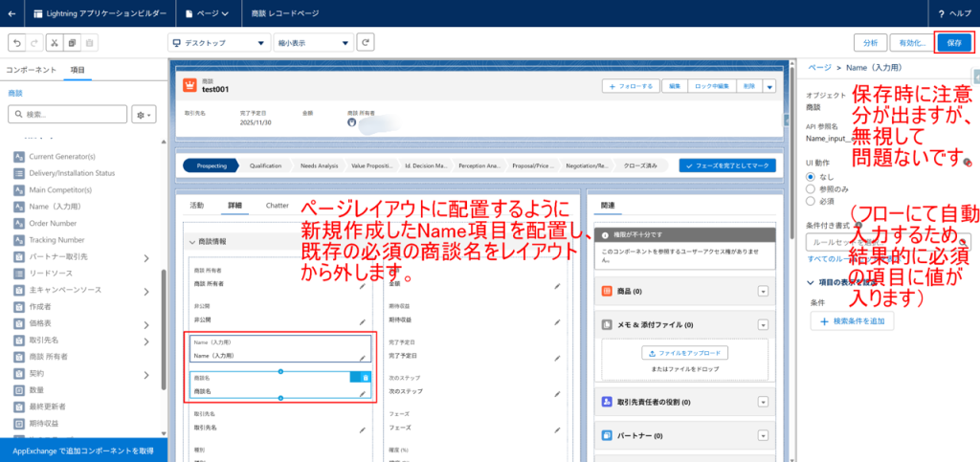Viewport: 980px width, 462px height.
Task: Expand 主キャンペーンソース related fields chevron
Action: [x=146, y=291]
